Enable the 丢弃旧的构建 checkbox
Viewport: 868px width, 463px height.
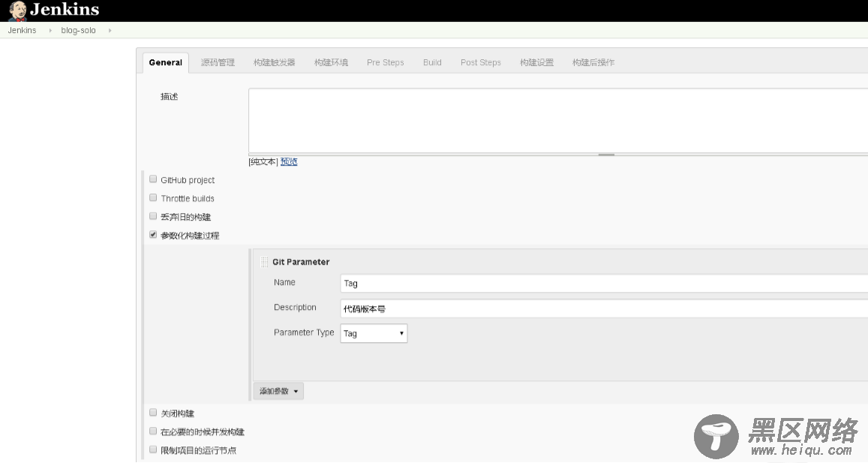(153, 216)
